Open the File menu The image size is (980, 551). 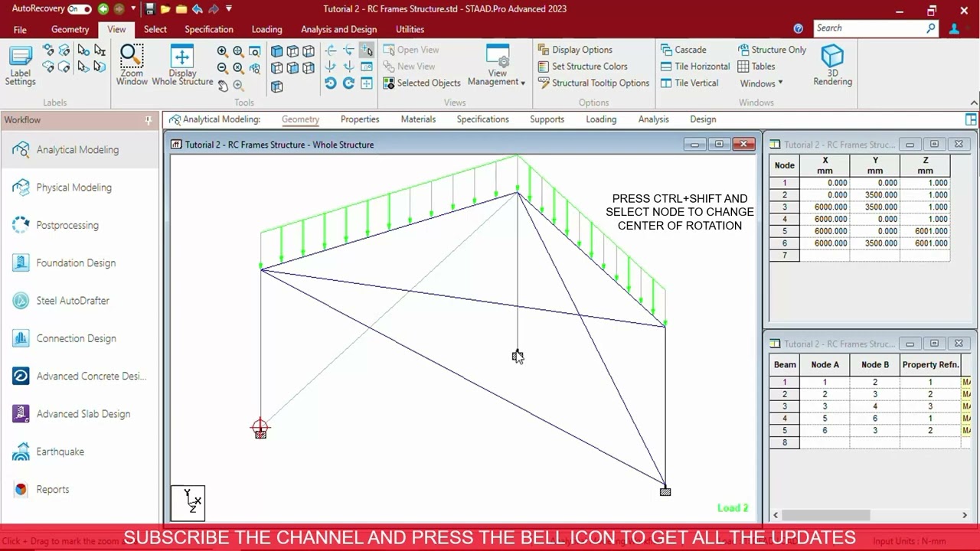[20, 30]
